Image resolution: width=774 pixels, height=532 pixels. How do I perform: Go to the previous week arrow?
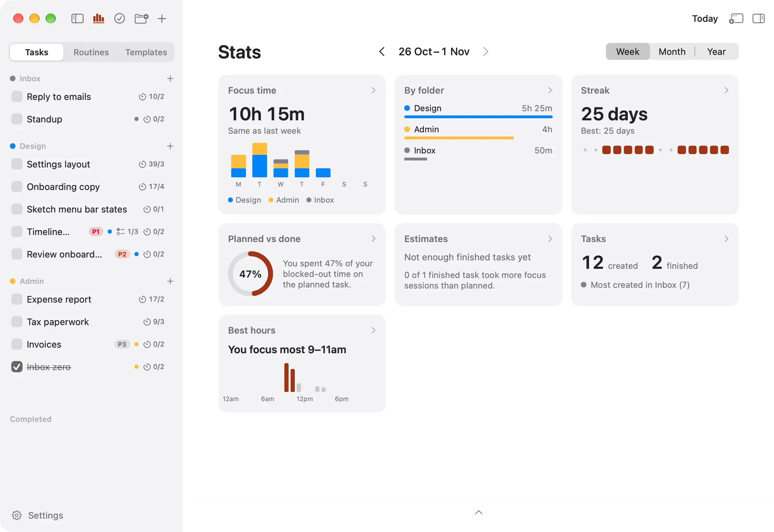[x=382, y=52]
